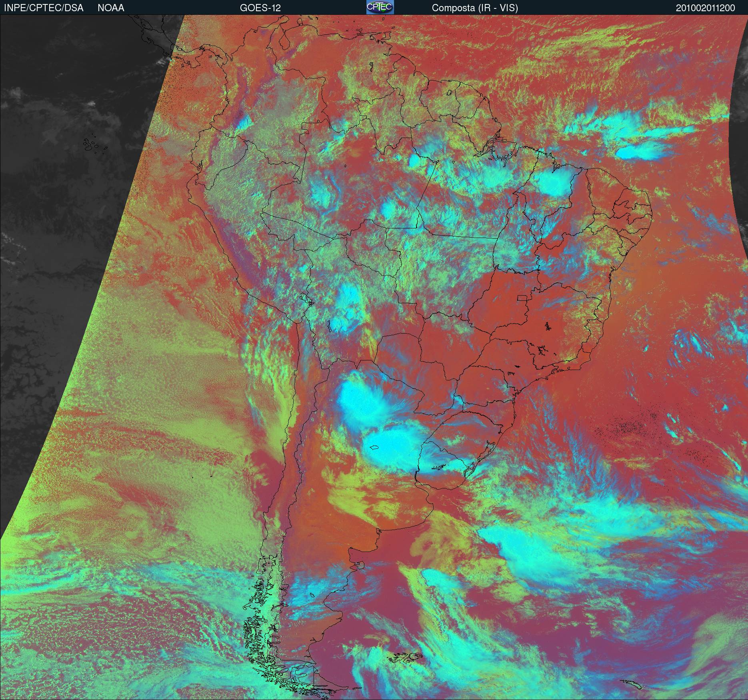Click the CPTEC logo in header
The image size is (748, 700).
(380, 7)
